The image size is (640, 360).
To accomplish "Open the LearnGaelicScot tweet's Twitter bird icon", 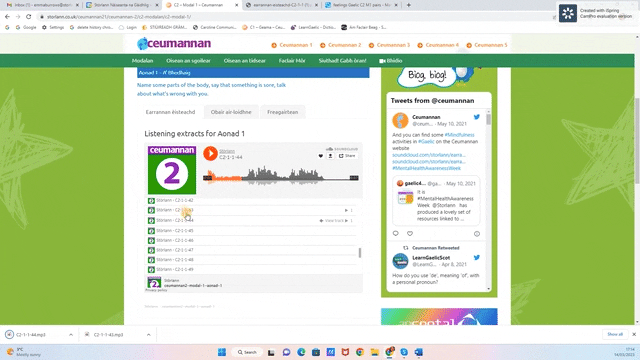I will (476, 258).
